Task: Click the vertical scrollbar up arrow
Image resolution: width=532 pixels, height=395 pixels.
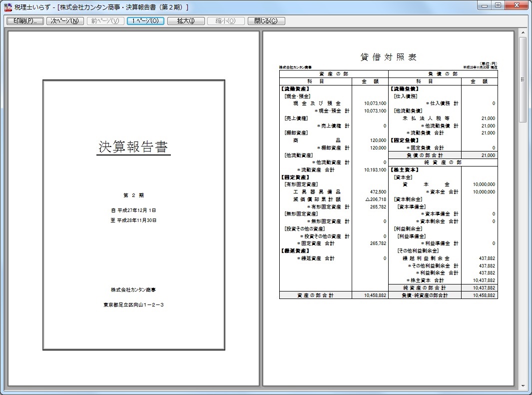Action: (x=523, y=33)
